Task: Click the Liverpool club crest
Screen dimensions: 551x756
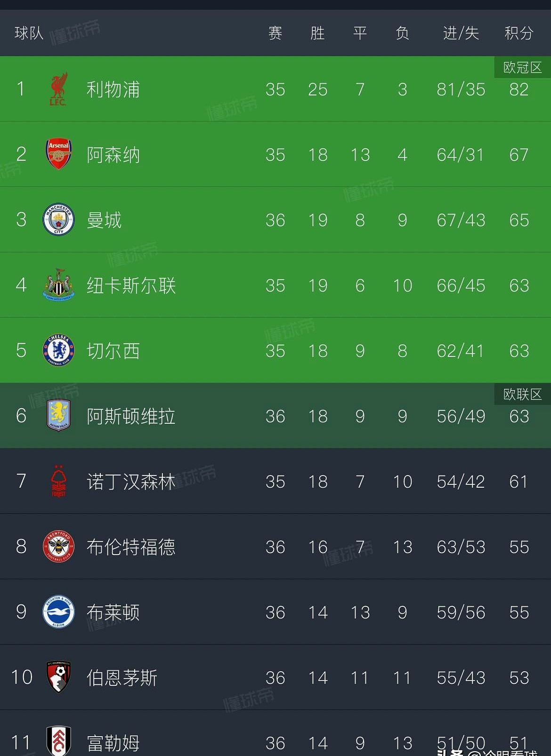Action: pos(58,89)
